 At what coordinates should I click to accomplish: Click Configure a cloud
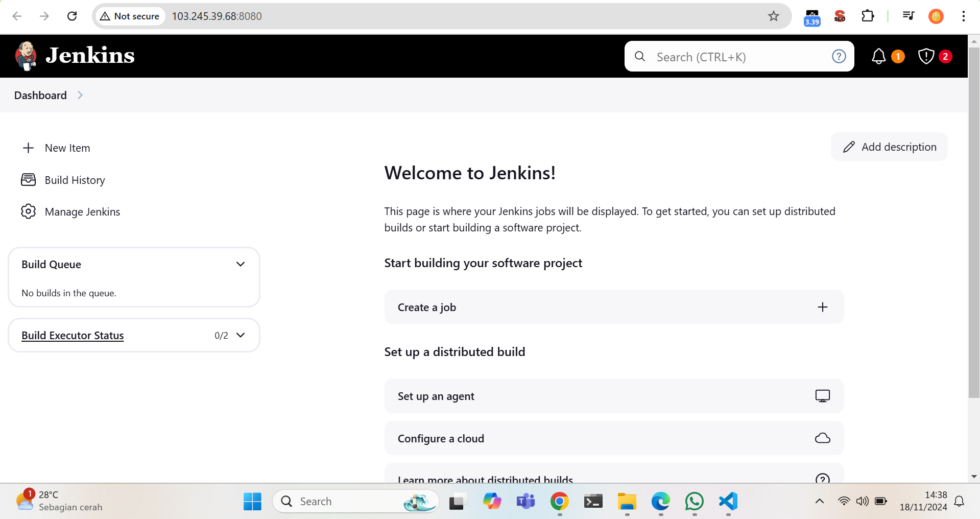point(614,438)
